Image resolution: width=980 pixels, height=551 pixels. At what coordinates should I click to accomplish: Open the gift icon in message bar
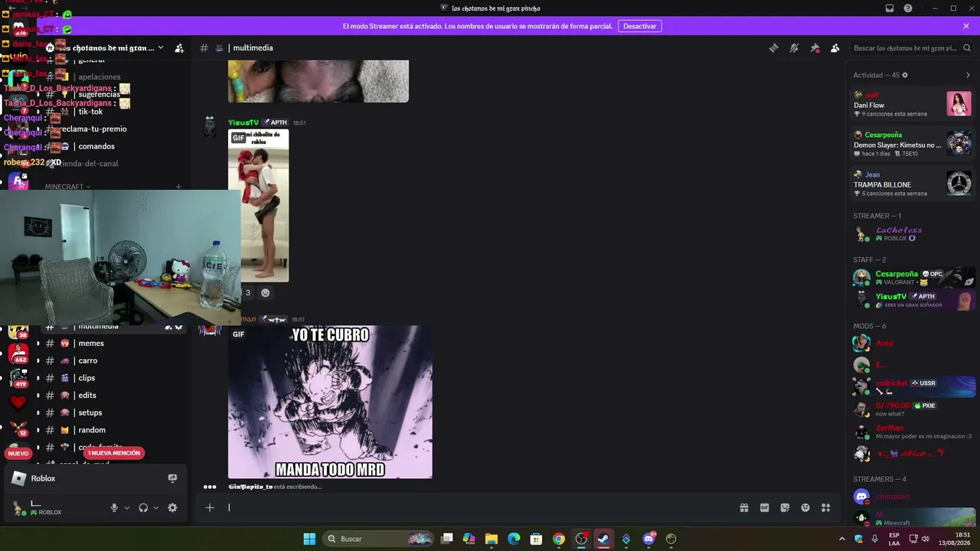click(x=744, y=507)
